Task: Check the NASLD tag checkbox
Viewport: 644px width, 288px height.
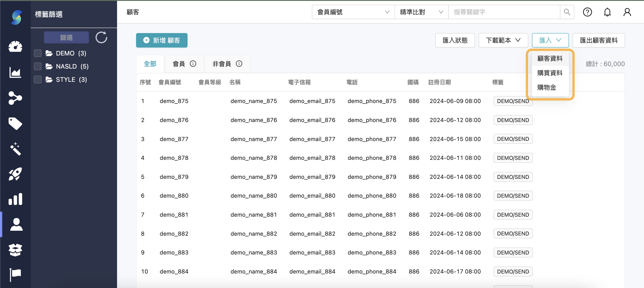Action: point(38,66)
